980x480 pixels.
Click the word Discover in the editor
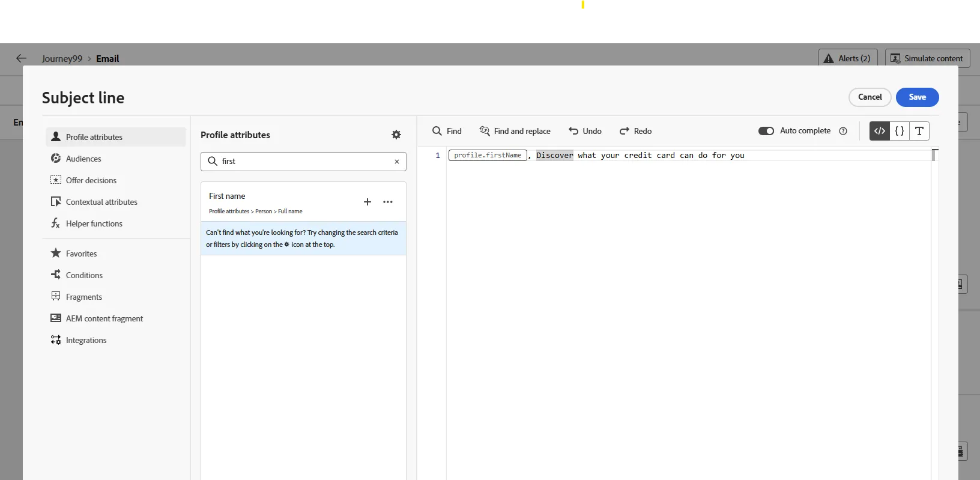click(x=554, y=156)
